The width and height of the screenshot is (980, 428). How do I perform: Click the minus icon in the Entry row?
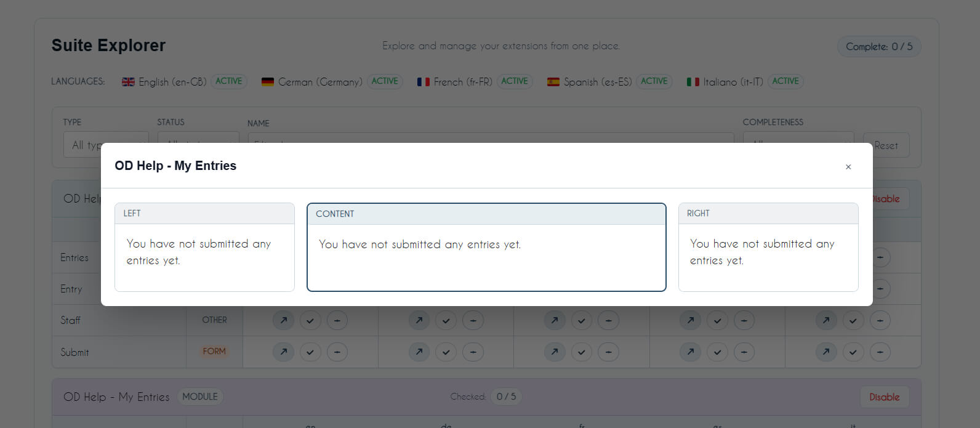point(881,288)
